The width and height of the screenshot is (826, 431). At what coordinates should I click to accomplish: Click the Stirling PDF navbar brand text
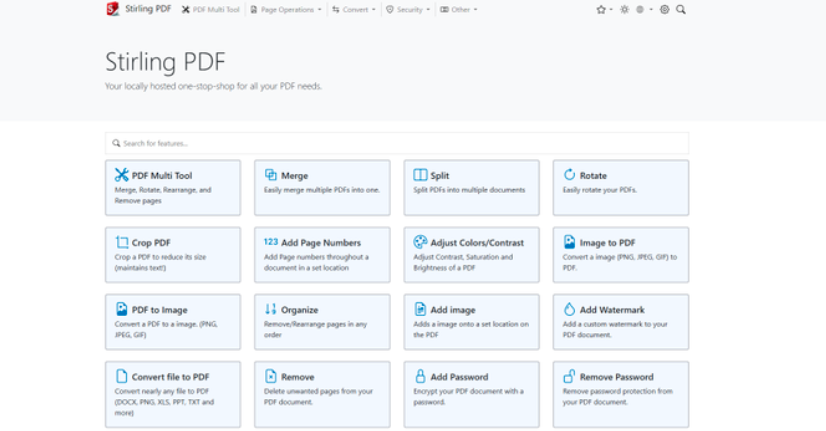coord(148,9)
